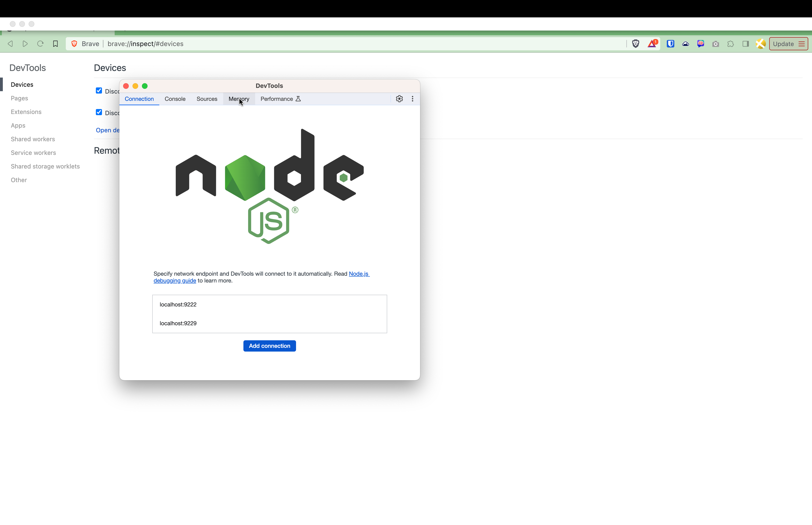Open Brave hamburger menu icon
Screen dimensions: 812x525
tap(801, 44)
